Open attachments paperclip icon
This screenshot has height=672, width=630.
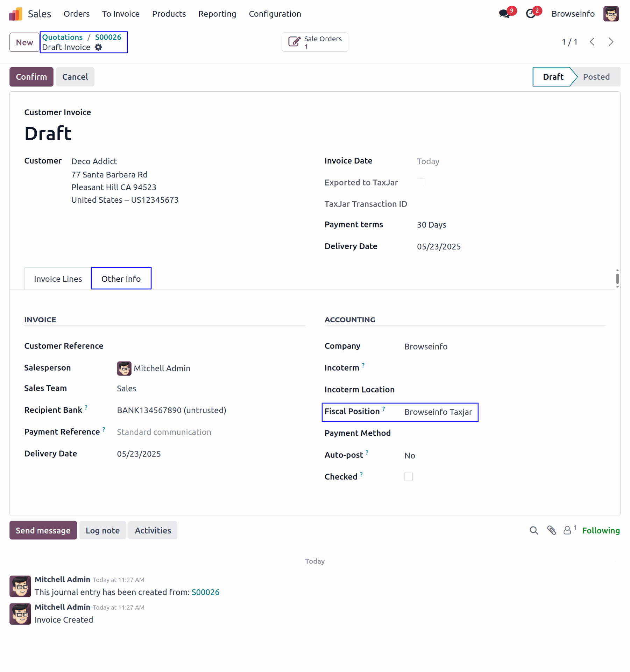tap(551, 531)
